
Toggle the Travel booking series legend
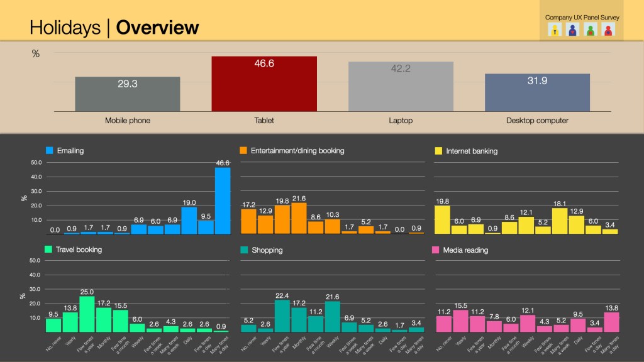(x=72, y=250)
